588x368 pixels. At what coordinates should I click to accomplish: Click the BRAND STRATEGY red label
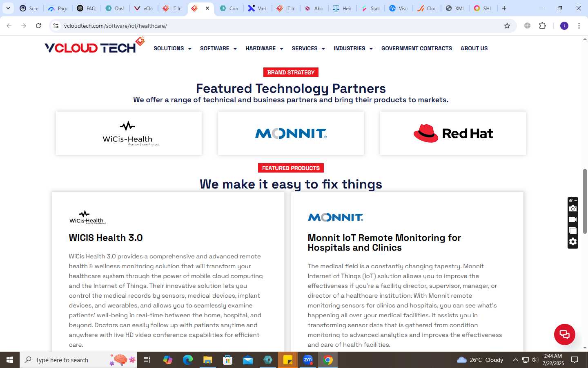tap(291, 72)
